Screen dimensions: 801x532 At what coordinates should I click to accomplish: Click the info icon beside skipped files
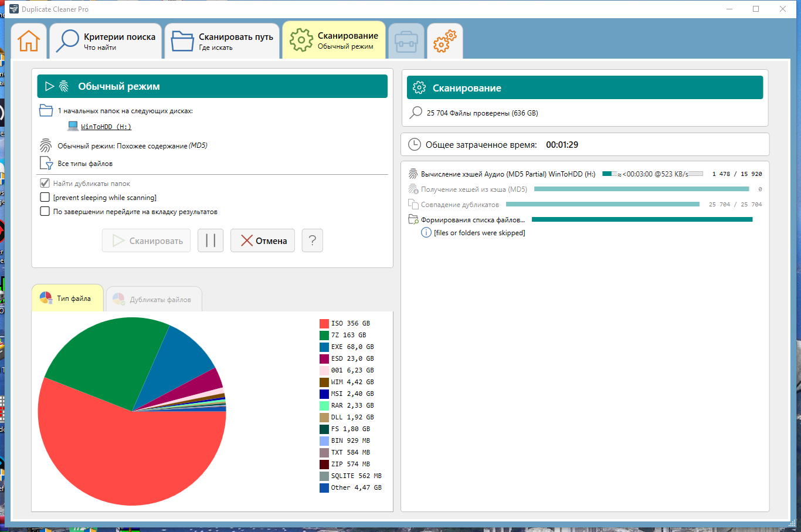pyautogui.click(x=426, y=233)
